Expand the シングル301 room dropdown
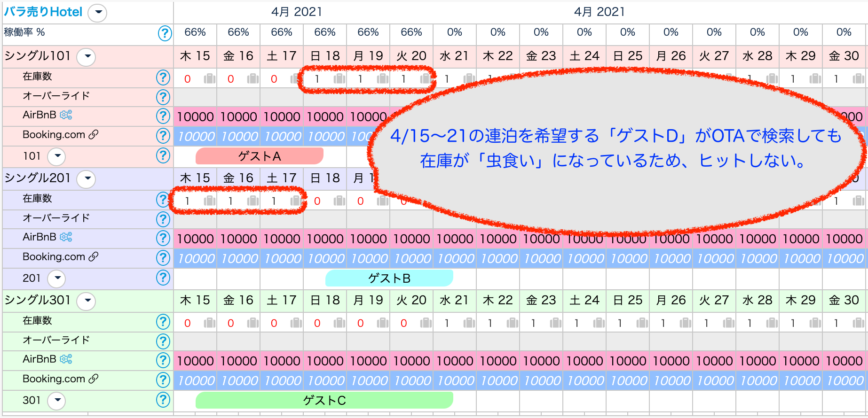Screen dimensions: 868x418 [x=87, y=301]
